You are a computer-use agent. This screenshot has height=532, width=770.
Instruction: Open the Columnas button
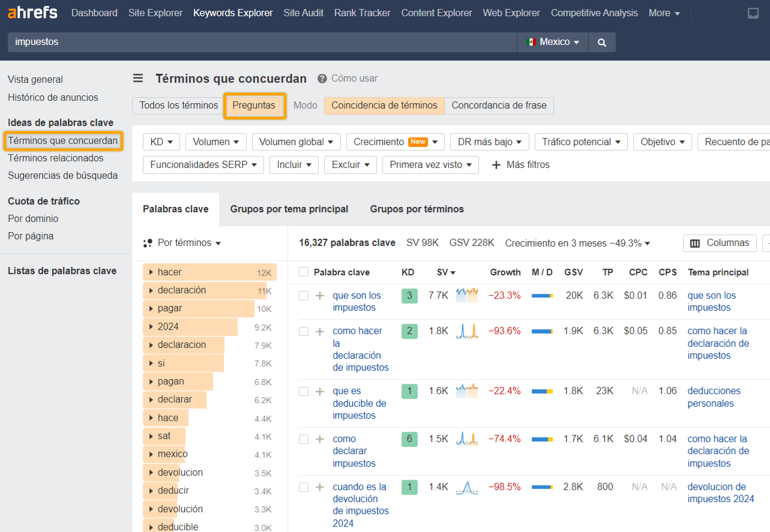[x=720, y=243]
